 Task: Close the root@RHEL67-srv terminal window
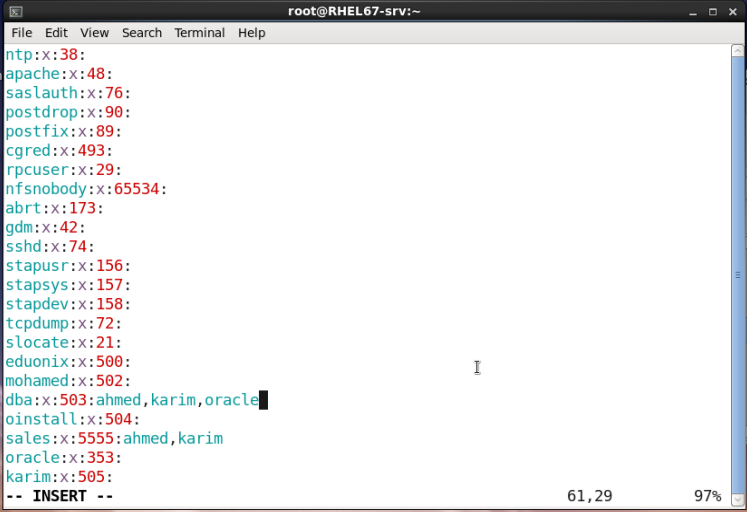tap(731, 11)
